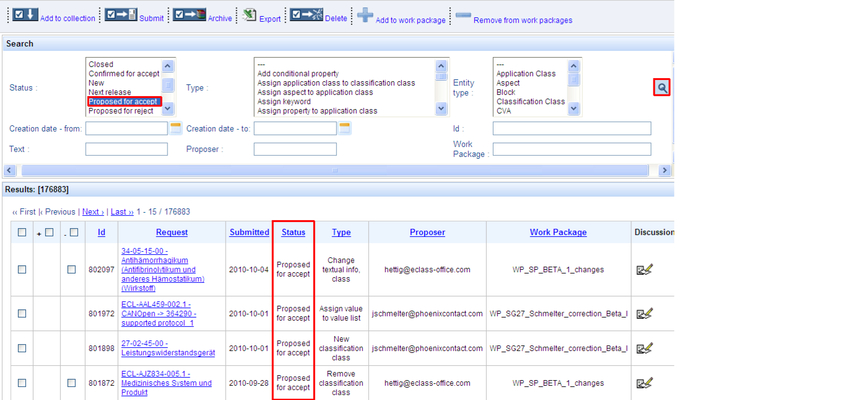Screen dimensions: 868x400
Task: Open the Creation date - from calendar picker
Action: point(175,128)
